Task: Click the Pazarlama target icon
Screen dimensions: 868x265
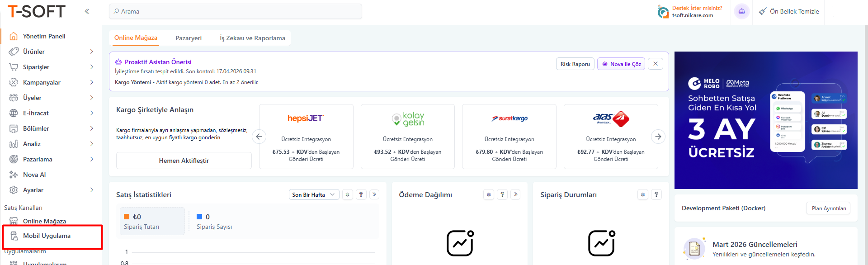Action: click(x=14, y=159)
